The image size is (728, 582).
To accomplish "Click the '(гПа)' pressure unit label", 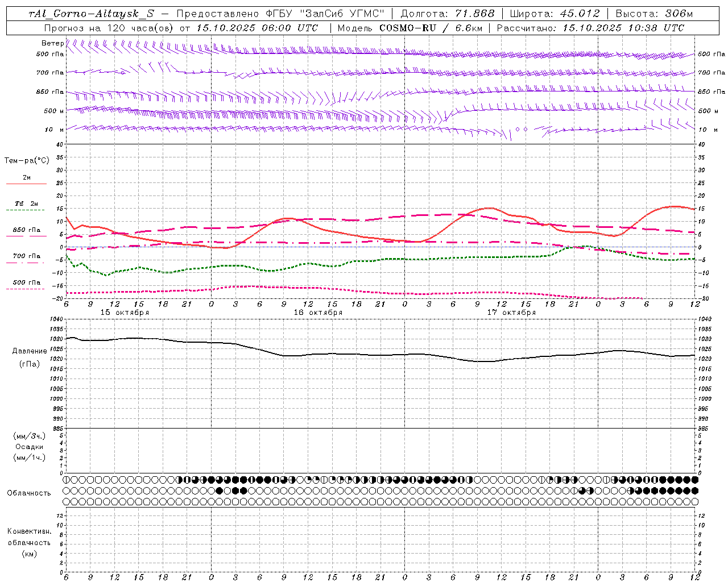I will pos(29,364).
